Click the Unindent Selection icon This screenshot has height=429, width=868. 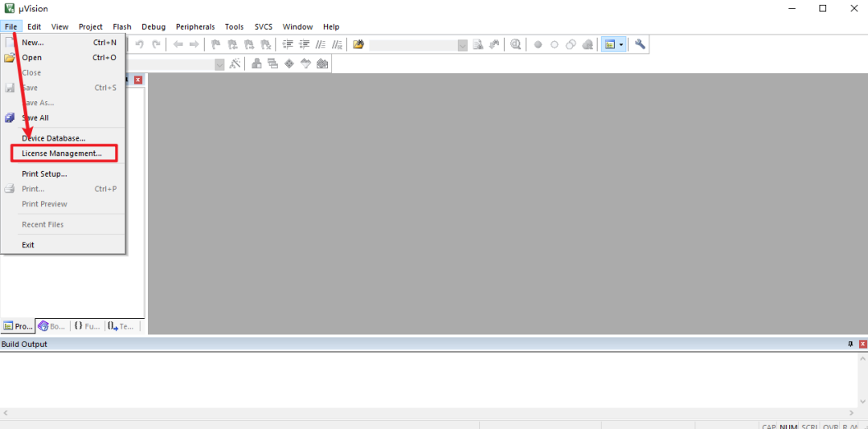point(304,44)
